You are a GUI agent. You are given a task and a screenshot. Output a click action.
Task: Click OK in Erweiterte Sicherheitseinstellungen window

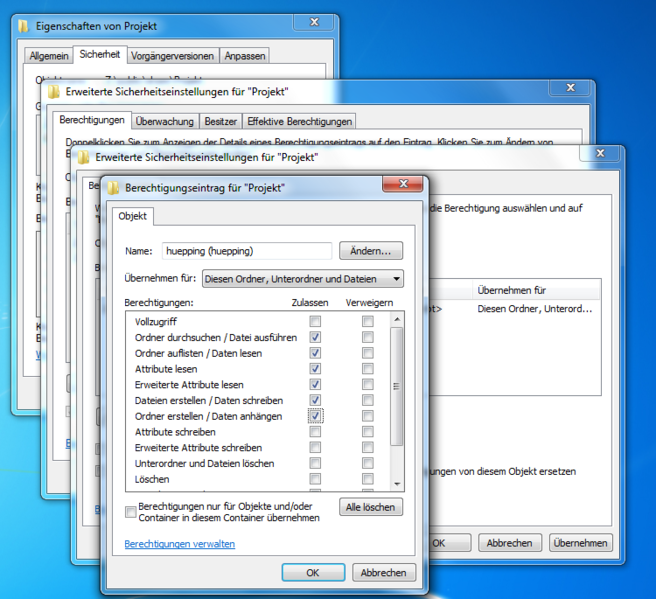click(448, 543)
